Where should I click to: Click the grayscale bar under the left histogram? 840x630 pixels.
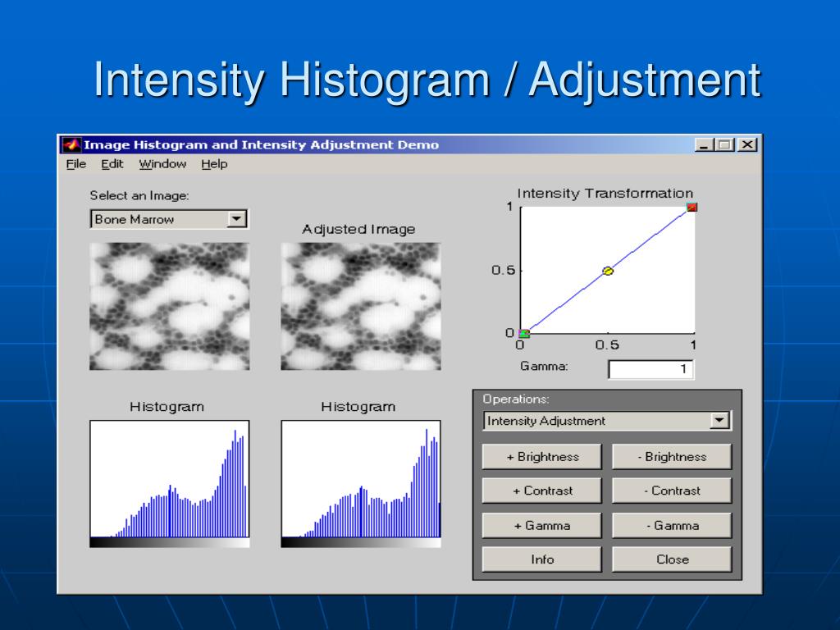point(169,543)
